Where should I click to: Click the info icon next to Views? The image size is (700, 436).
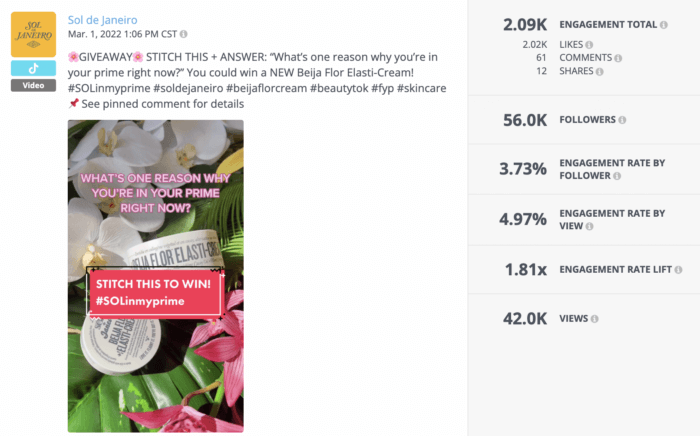594,319
